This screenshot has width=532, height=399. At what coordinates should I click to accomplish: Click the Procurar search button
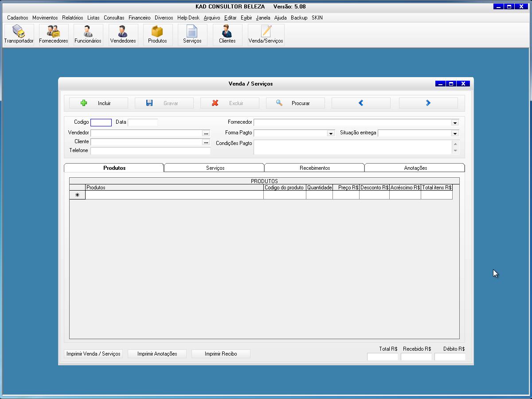(295, 103)
